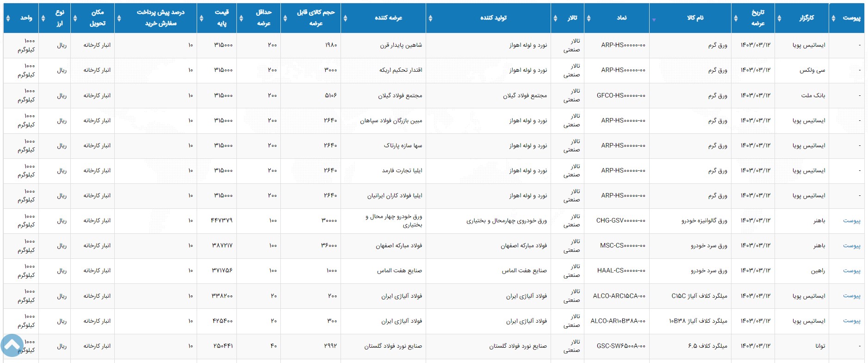Select symbol CHG-GSV۰۰۰۰۰-۰۰
The image size is (868, 363).
point(620,220)
